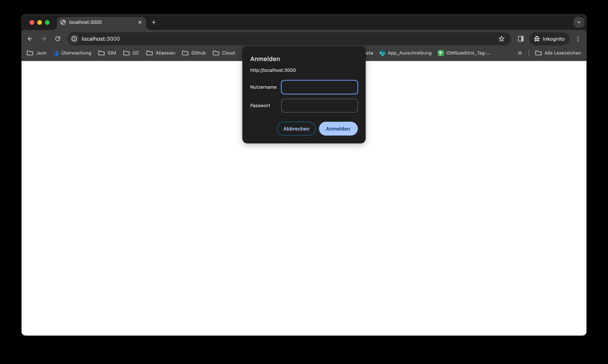Open the side panel

[x=520, y=39]
